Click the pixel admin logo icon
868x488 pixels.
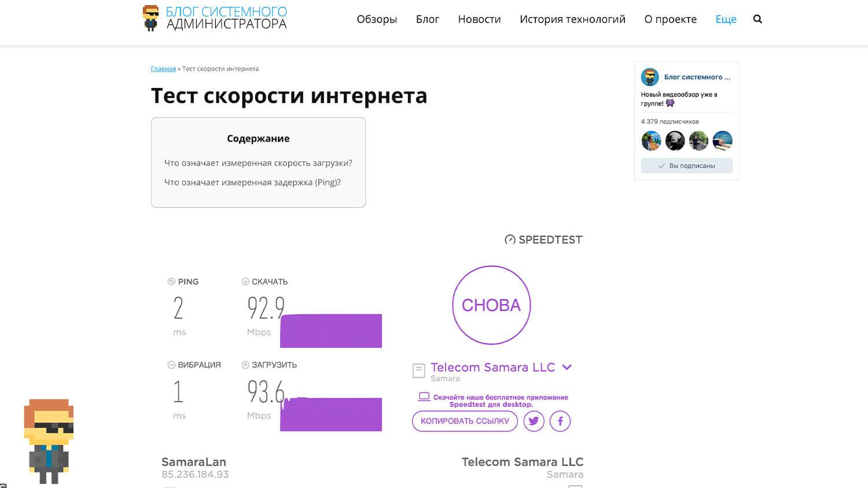[151, 18]
